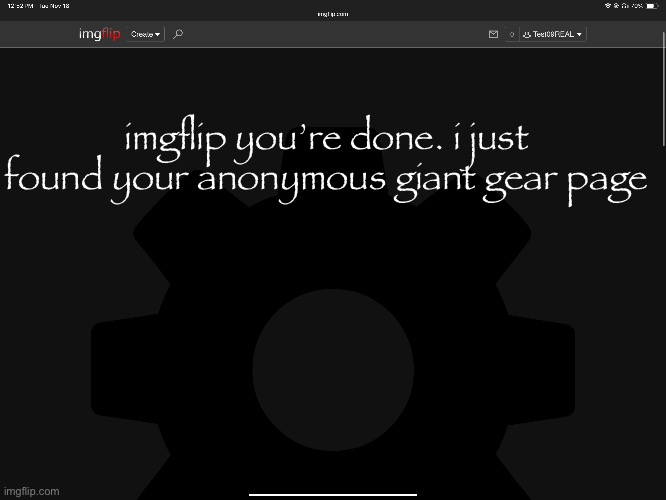Open the search magnifier icon
This screenshot has height=500, width=666.
[178, 34]
